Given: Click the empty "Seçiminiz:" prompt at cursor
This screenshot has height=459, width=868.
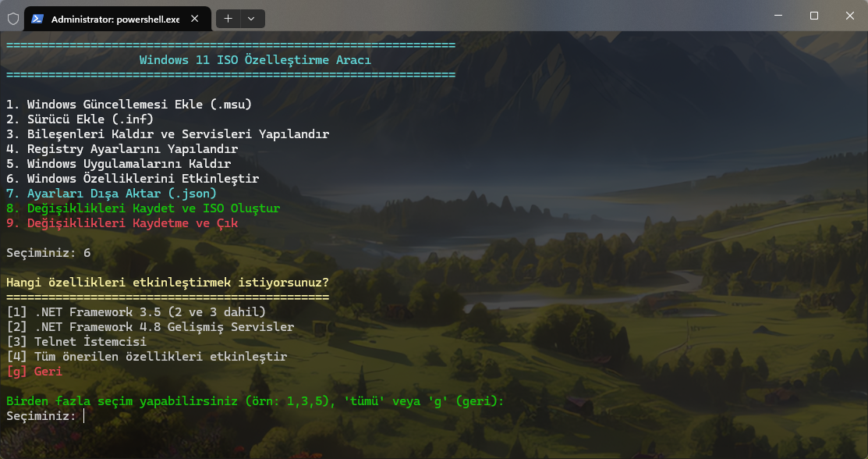Looking at the screenshot, I should (45, 416).
